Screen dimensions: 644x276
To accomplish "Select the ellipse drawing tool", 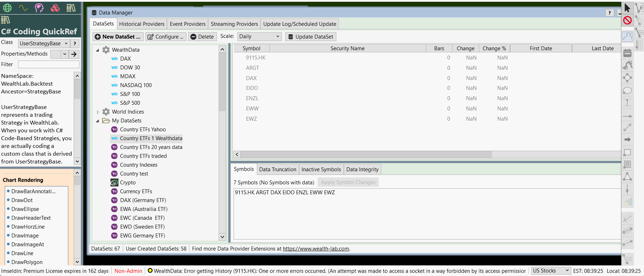I will (627, 91).
